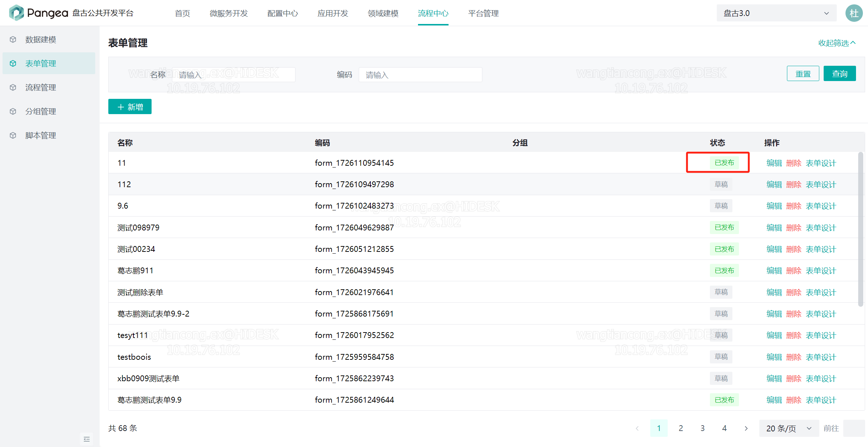868x447 pixels.
Task: Click the 已发布 status of form 11
Action: click(x=724, y=162)
